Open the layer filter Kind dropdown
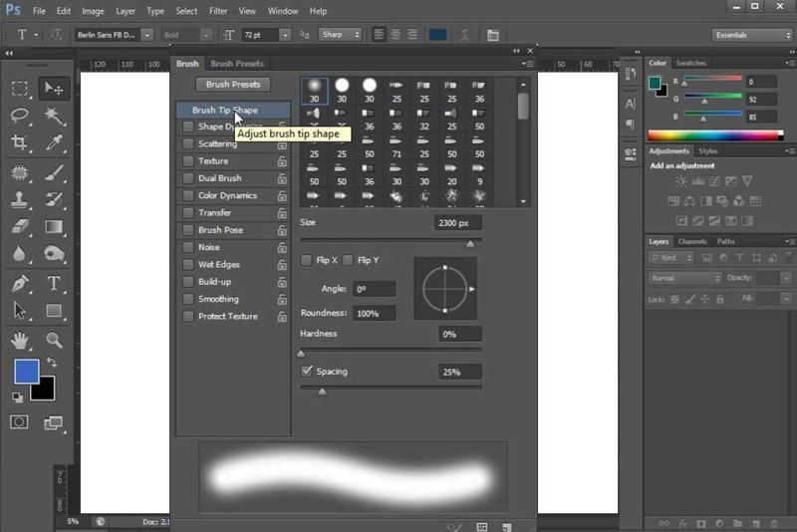 [x=670, y=258]
